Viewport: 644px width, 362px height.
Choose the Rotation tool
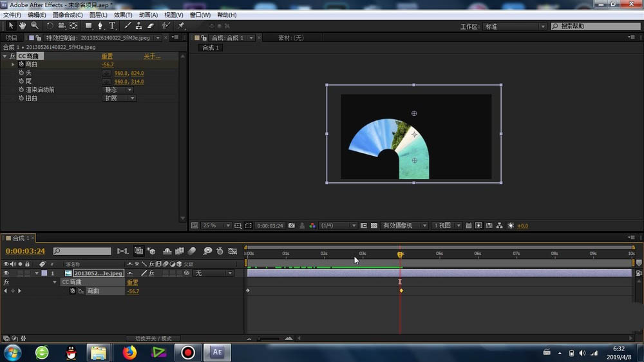point(50,26)
